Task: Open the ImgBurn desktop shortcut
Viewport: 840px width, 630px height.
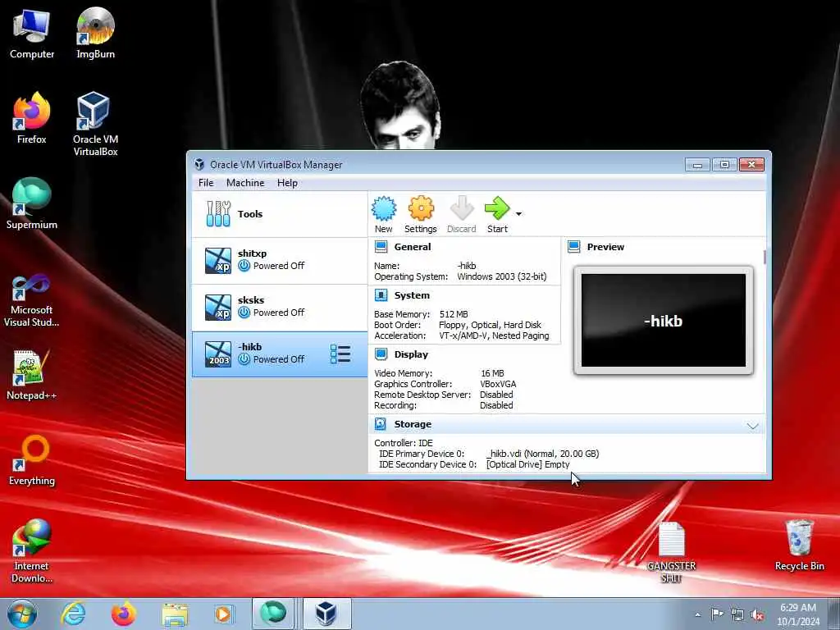Action: (95, 33)
